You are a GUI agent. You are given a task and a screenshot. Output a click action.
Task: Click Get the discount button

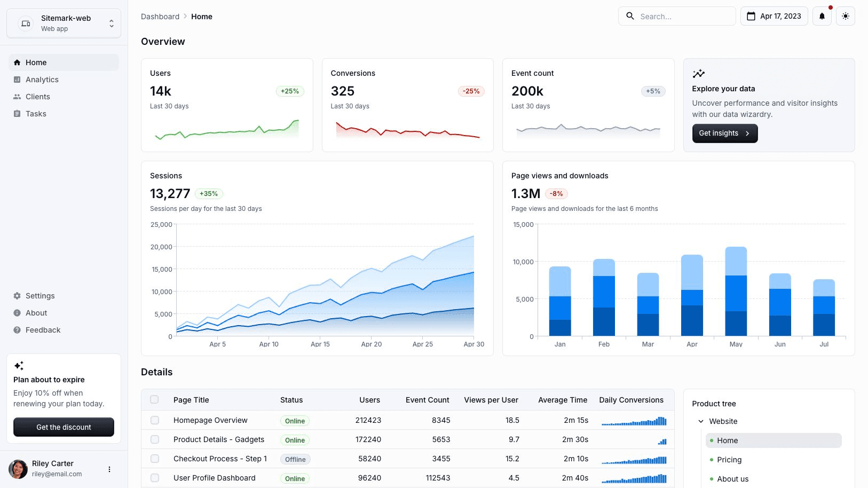64,427
